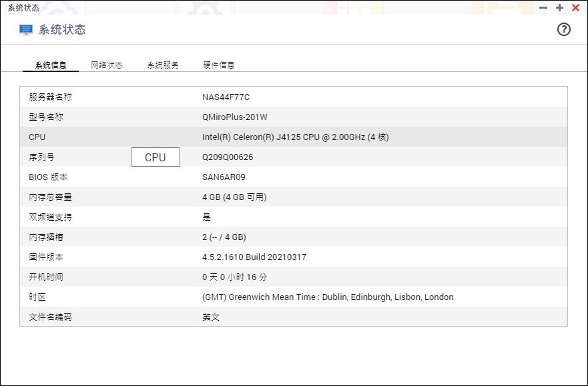The height and width of the screenshot is (386, 588).
Task: Click the blue monitor System Status icon
Action: pyautogui.click(x=26, y=30)
